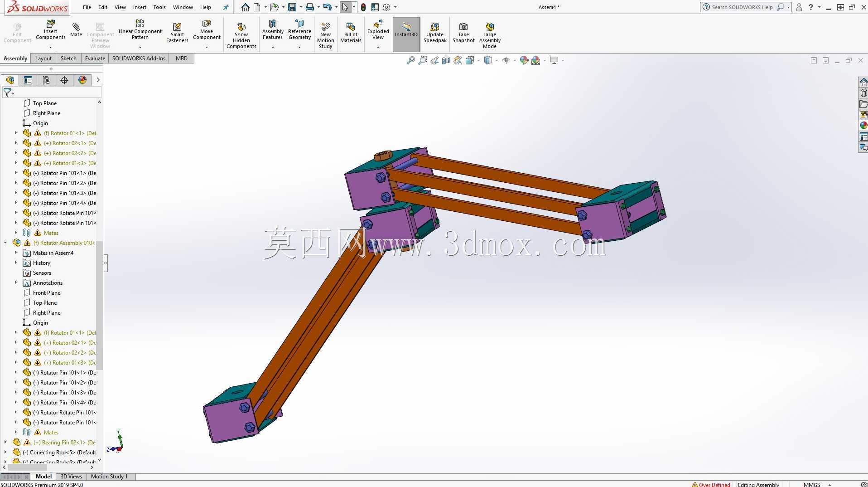Viewport: 868px width, 487px height.
Task: Open the Insert menu
Action: (x=140, y=7)
